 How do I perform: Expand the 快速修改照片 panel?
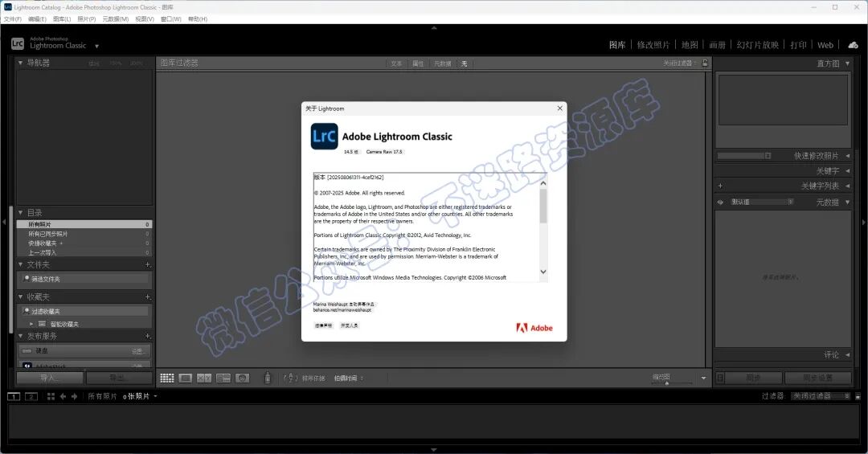pyautogui.click(x=848, y=156)
